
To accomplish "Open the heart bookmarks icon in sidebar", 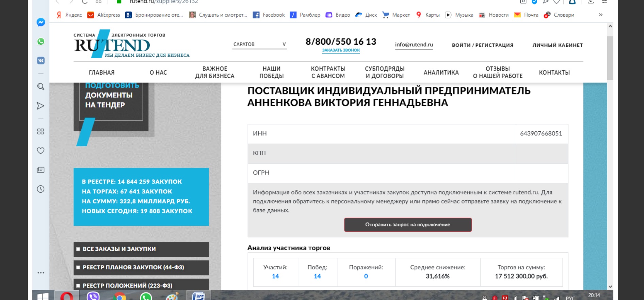I will click(x=41, y=151).
